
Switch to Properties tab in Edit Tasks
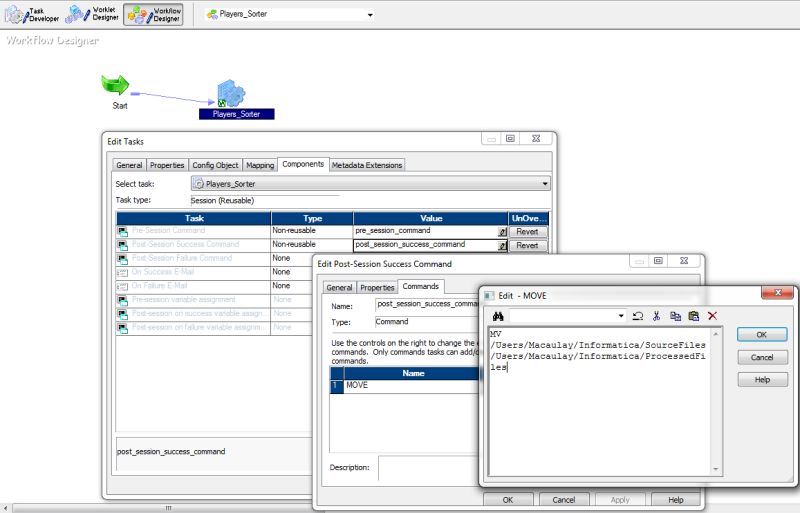tap(167, 165)
